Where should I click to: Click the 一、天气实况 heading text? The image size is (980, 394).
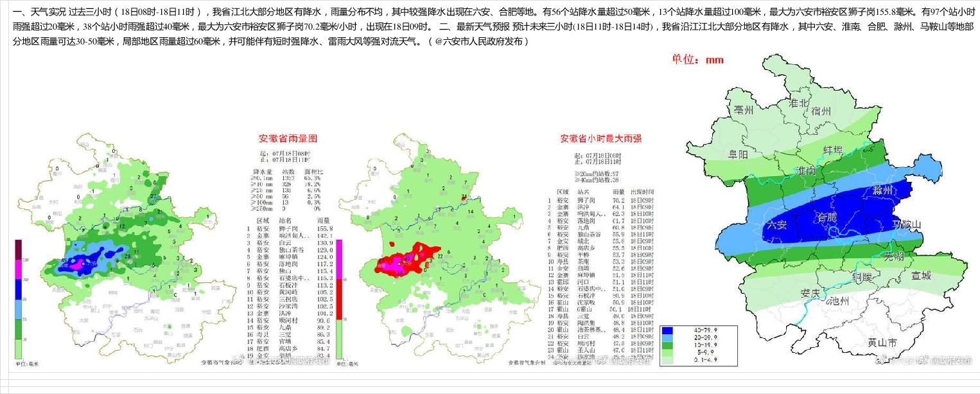point(39,12)
